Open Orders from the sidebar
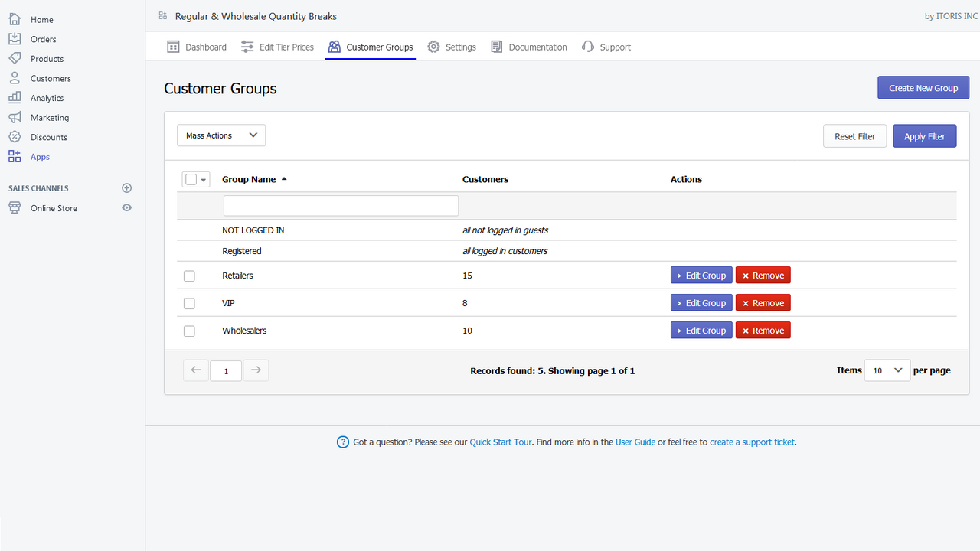 coord(15,38)
